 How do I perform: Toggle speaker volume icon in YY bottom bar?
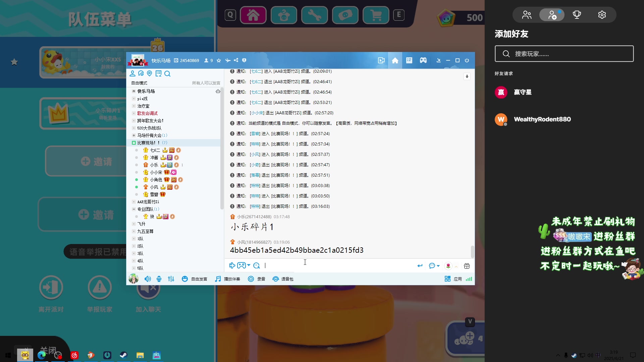click(x=148, y=279)
